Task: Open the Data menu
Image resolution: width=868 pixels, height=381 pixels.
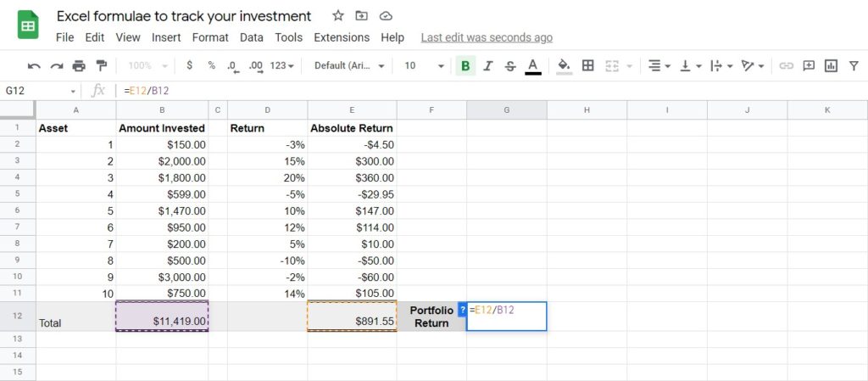Action: click(x=251, y=37)
